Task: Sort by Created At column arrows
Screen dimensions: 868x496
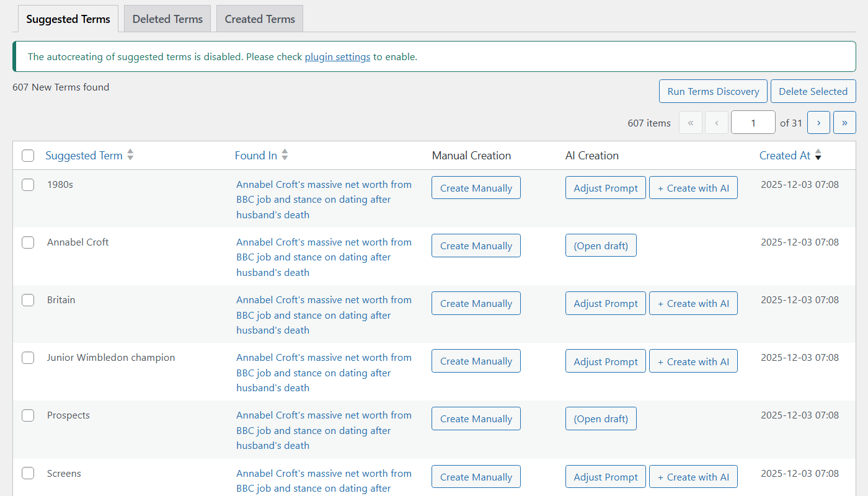Action: (818, 156)
